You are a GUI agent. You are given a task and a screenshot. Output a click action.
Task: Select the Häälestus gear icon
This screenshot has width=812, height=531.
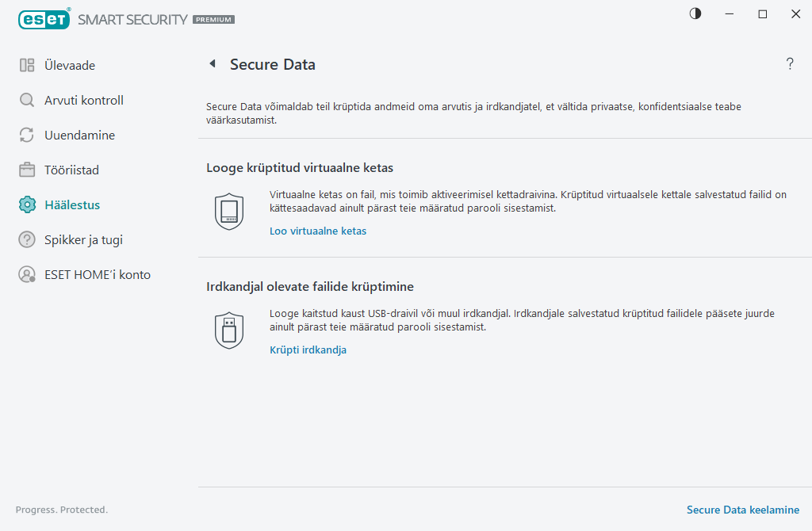tap(26, 204)
